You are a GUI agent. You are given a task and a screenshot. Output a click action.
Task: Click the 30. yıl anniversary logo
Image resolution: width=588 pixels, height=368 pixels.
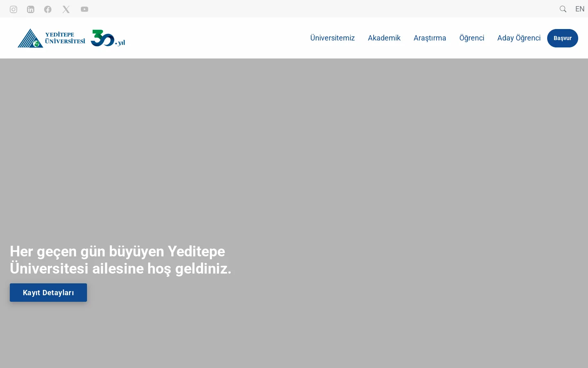pyautogui.click(x=108, y=38)
